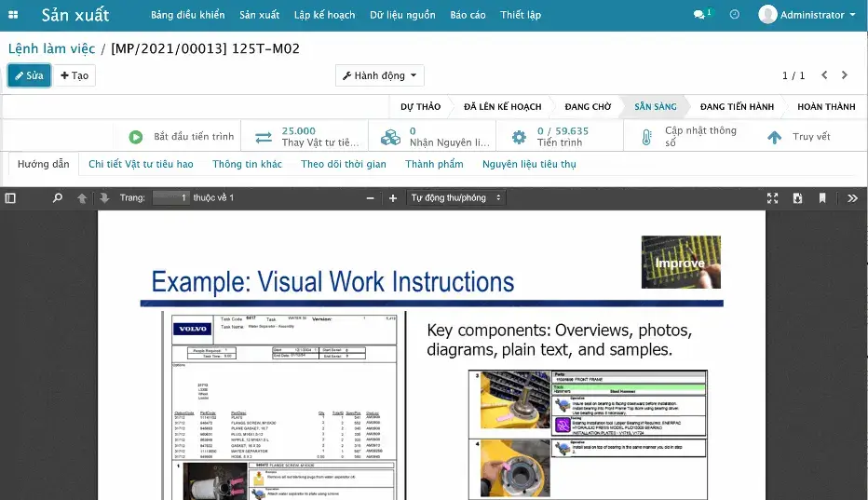Click the activities clock icon
Viewport: 868px width, 500px height.
[x=734, y=15]
